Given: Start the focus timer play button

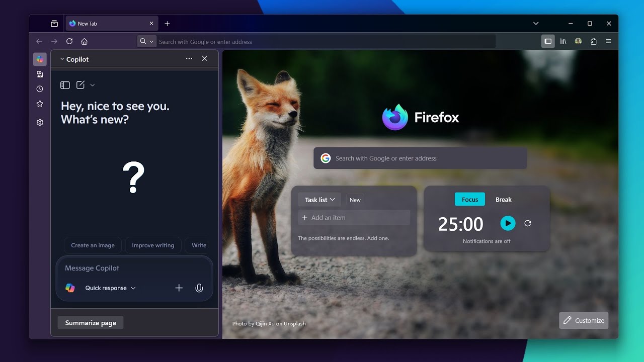Looking at the screenshot, I should point(508,223).
